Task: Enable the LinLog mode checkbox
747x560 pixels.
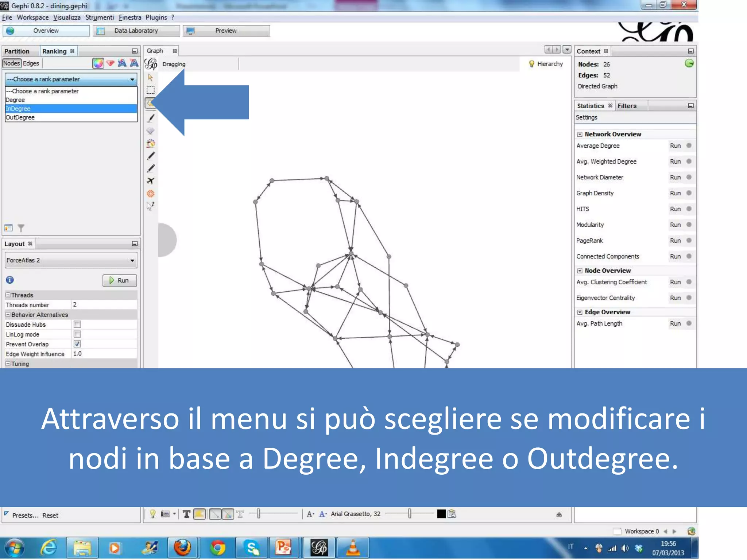Action: click(x=77, y=334)
